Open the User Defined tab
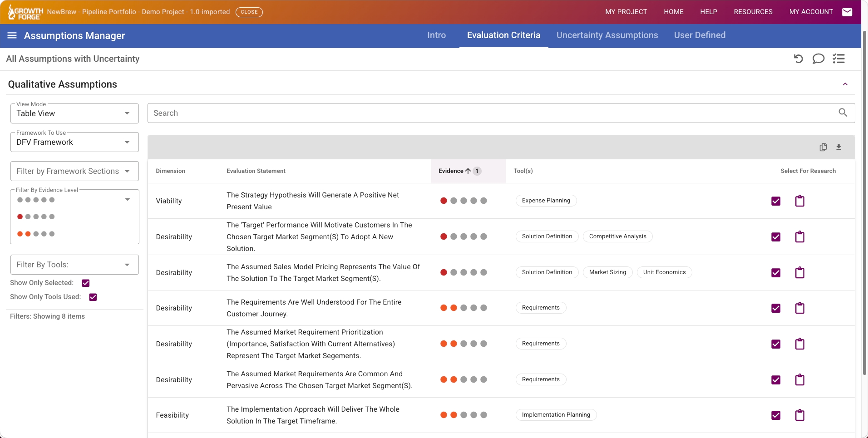Viewport: 868px width, 438px height. [700, 35]
